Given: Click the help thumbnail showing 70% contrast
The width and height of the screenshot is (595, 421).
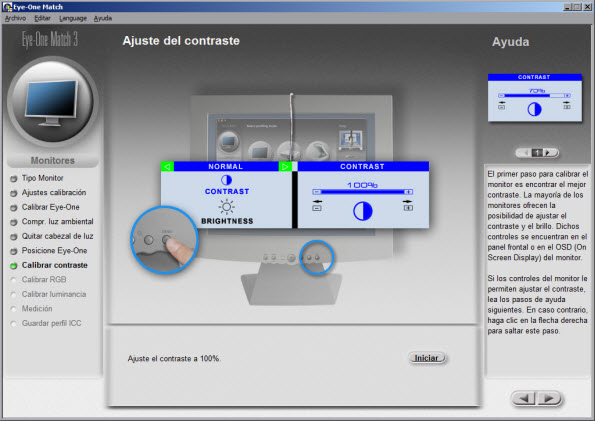Looking at the screenshot, I should click(x=535, y=98).
